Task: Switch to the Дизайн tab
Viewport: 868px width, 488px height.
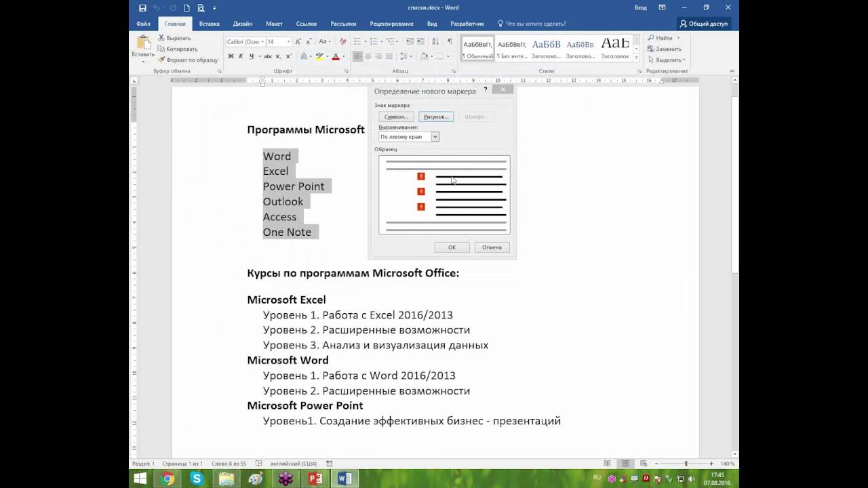Action: coord(243,24)
